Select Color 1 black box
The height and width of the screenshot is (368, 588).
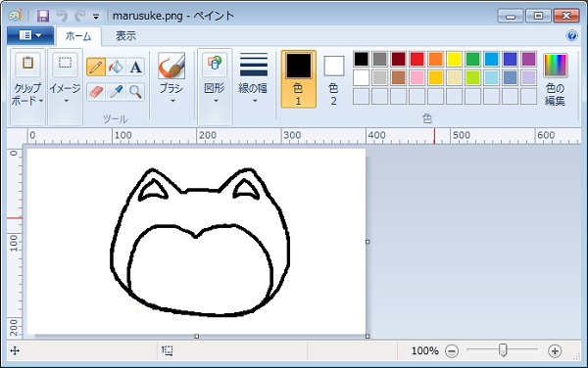click(299, 66)
